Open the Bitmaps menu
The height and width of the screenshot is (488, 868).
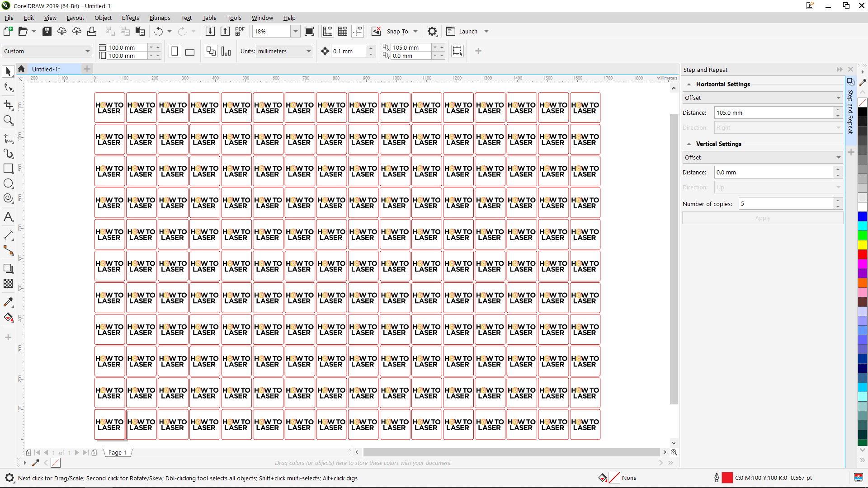[x=160, y=18]
